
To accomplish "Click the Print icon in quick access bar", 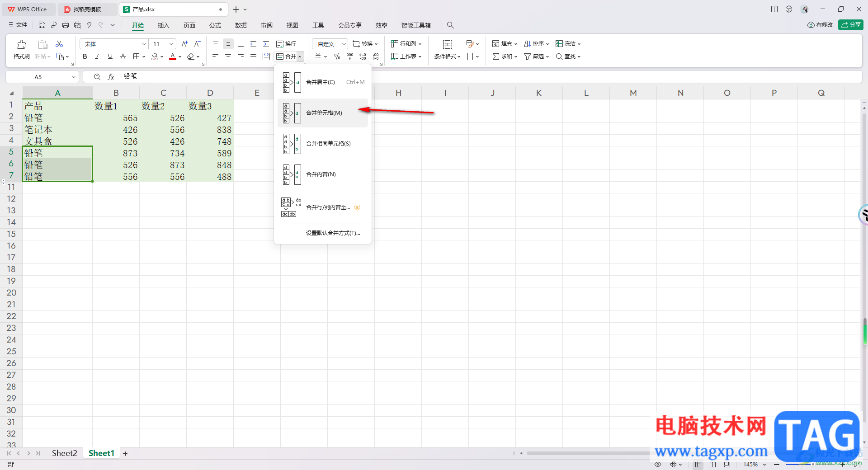I will click(66, 25).
